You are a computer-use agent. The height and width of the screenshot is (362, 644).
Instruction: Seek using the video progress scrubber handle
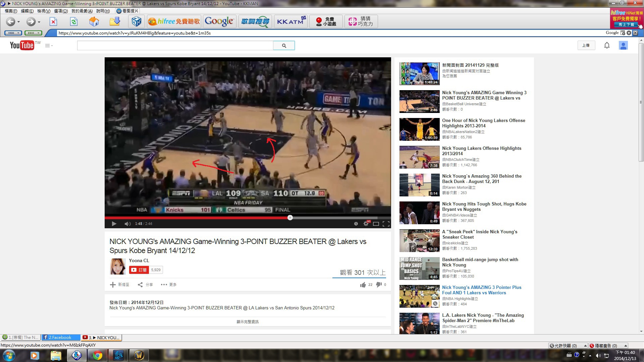[290, 218]
